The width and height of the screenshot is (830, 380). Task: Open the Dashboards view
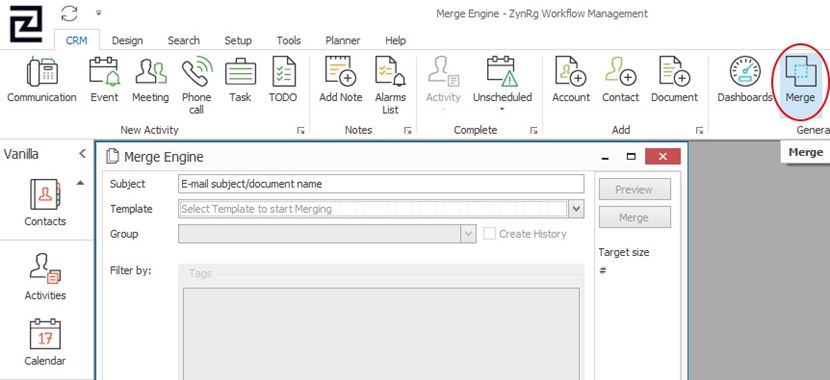745,80
